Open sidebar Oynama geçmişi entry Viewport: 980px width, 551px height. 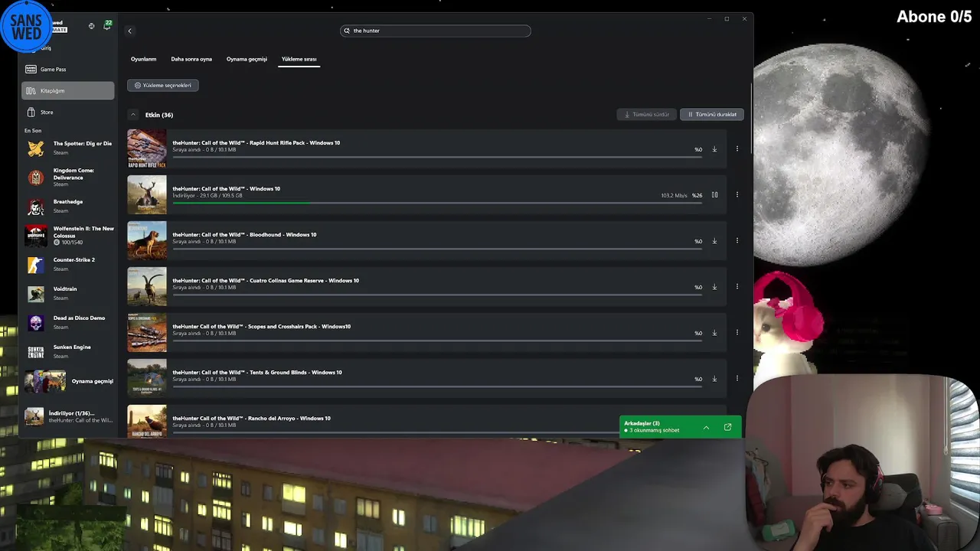coord(69,381)
